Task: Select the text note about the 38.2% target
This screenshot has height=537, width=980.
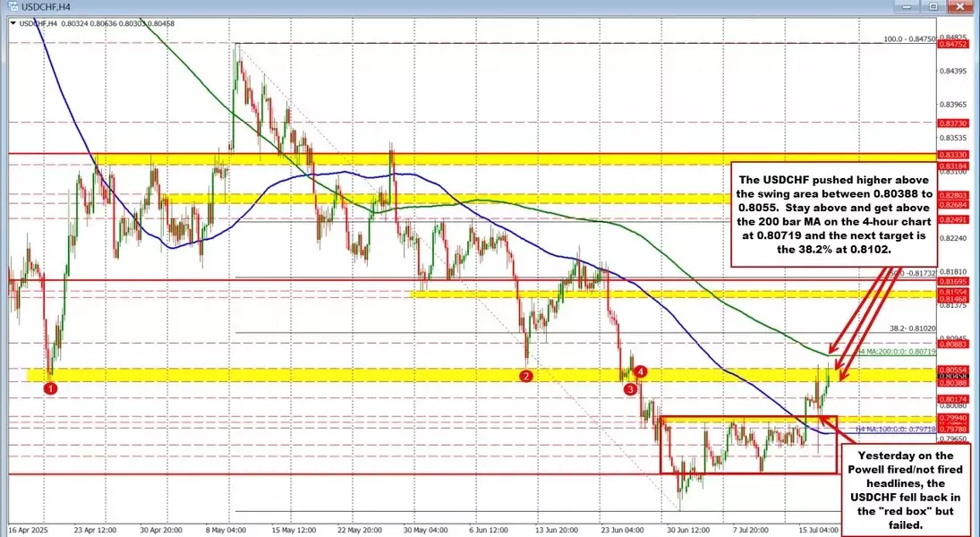Action: 834,214
